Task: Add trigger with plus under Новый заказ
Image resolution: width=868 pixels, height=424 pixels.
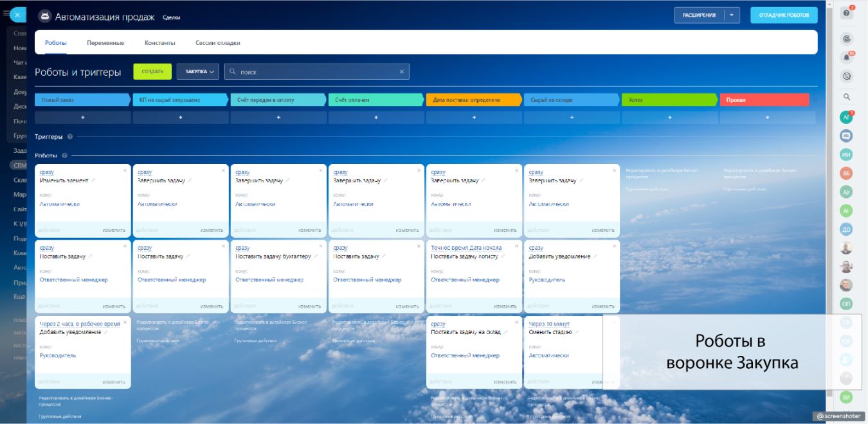Action: point(82,118)
